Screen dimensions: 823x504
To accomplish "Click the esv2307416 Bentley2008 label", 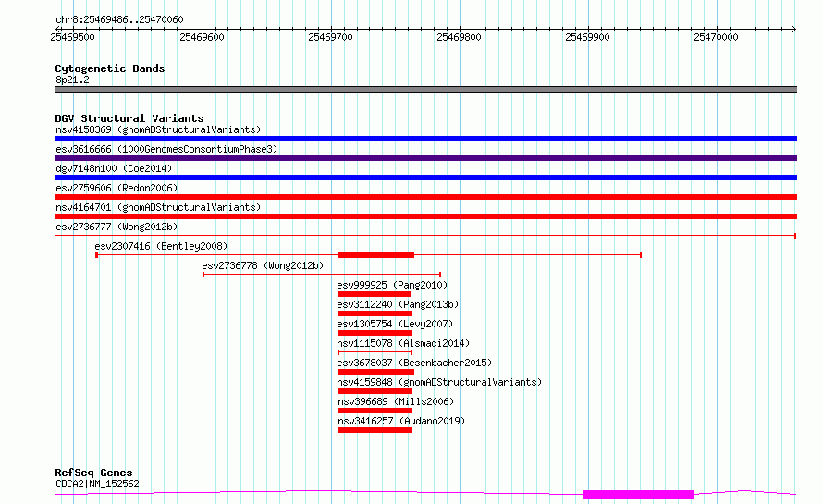I will click(x=161, y=246).
